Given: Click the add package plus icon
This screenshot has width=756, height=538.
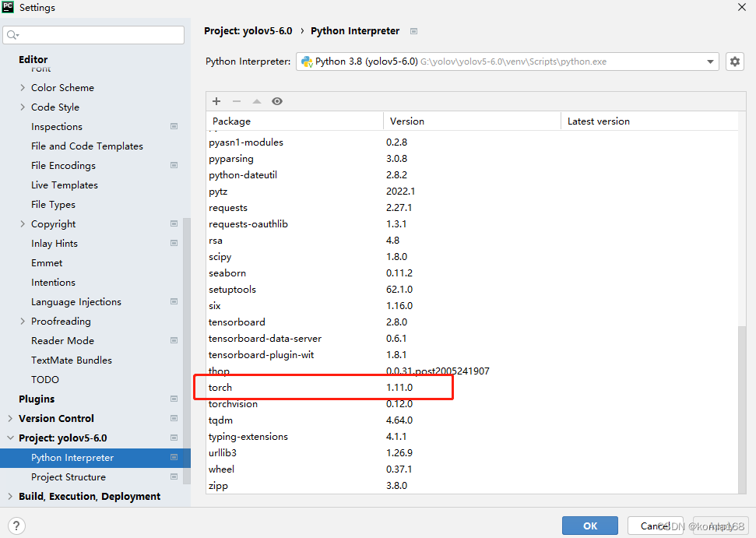Looking at the screenshot, I should pyautogui.click(x=216, y=101).
